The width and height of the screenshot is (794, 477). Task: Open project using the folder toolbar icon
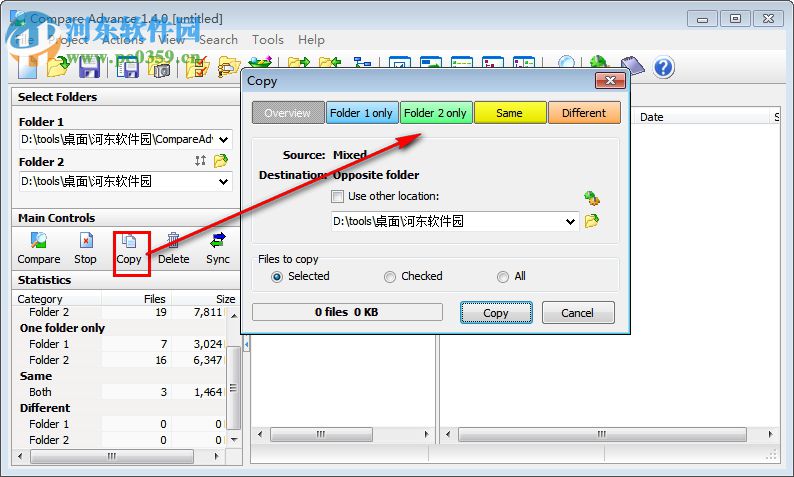pos(57,67)
